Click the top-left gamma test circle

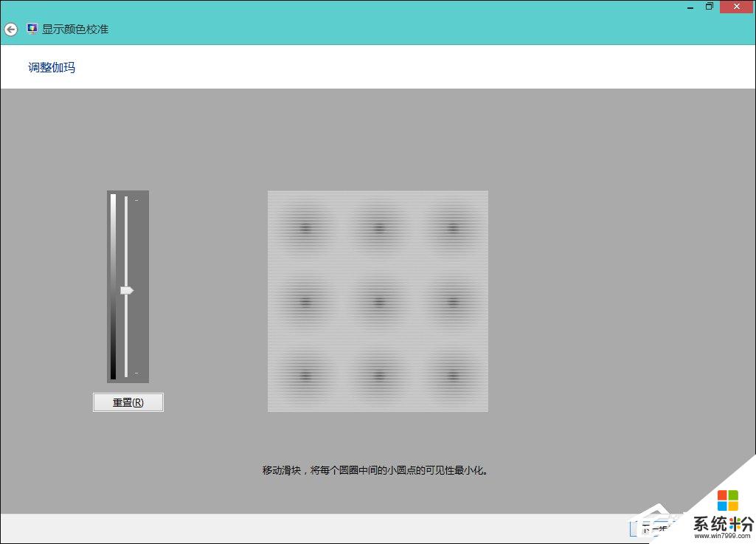coord(305,227)
